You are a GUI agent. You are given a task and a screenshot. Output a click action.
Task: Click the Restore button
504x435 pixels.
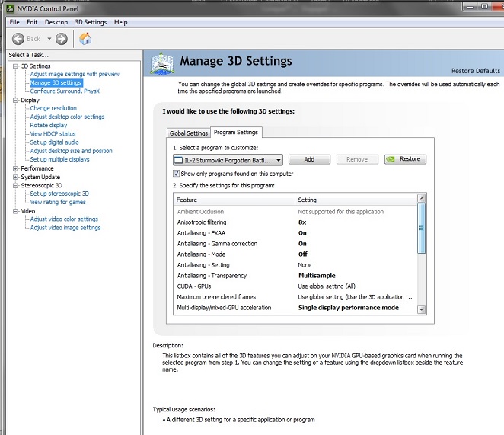[405, 159]
